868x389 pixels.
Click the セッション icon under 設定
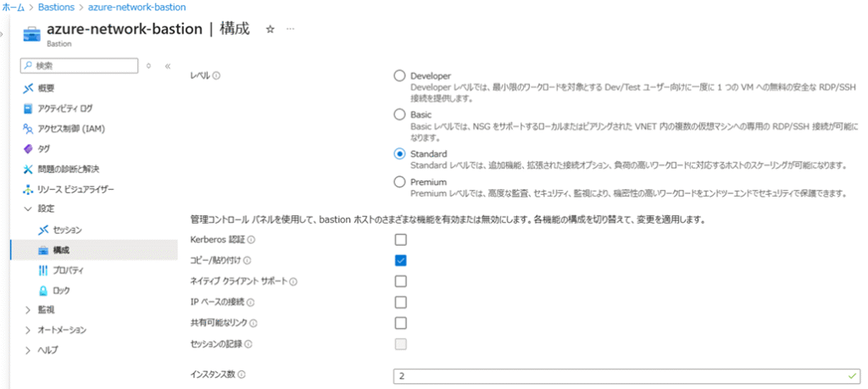point(44,230)
